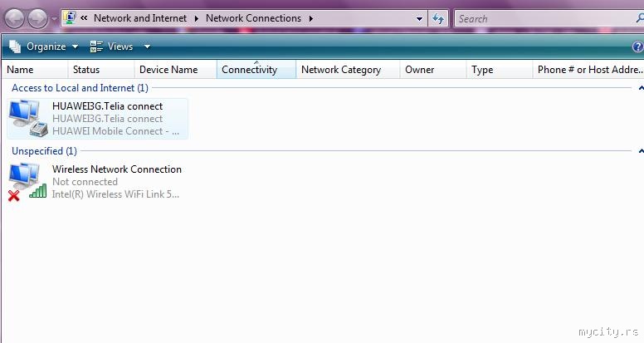Sort by the Device Name column header

coord(175,70)
